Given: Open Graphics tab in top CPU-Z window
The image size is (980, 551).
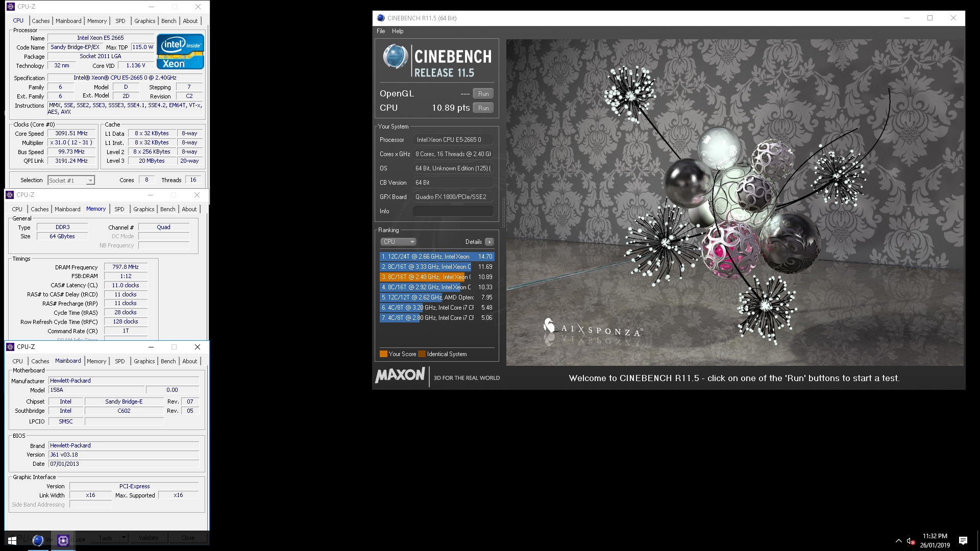Looking at the screenshot, I should click(145, 21).
